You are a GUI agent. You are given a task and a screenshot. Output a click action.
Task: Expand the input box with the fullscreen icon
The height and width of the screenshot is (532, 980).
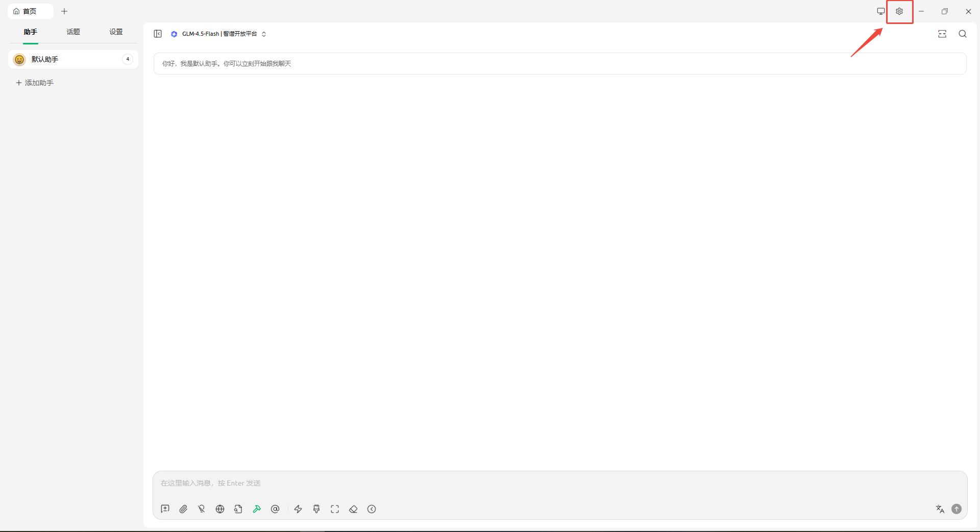coord(335,509)
